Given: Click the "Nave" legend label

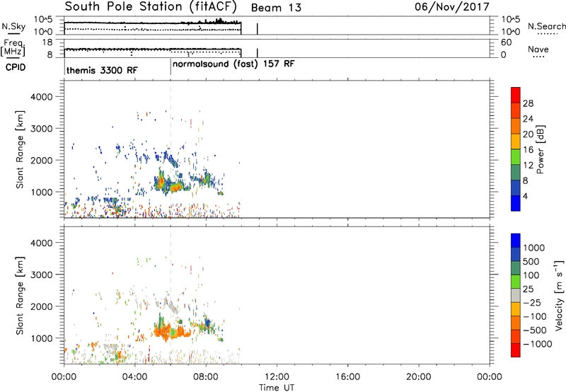Looking at the screenshot, I should 538,49.
